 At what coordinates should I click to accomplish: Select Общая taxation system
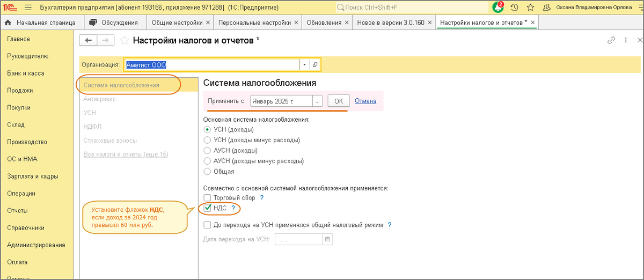207,172
